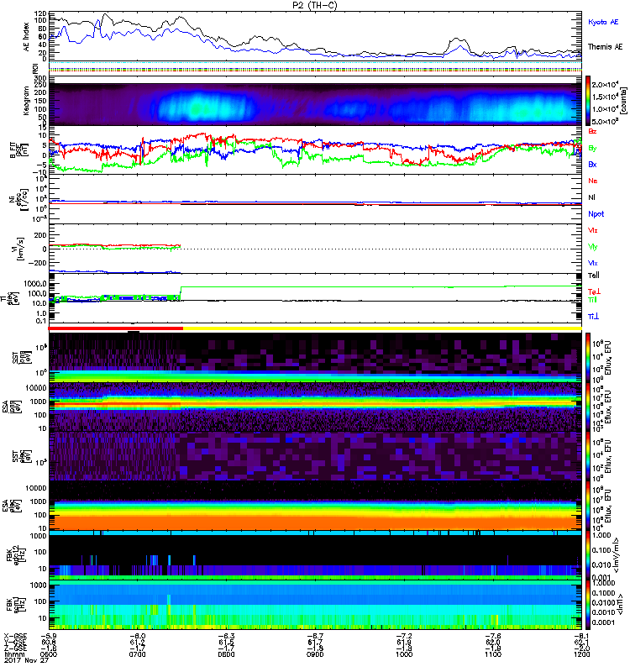The image size is (630, 672).
Task: Click the blue Bx legend label
Action: point(592,164)
